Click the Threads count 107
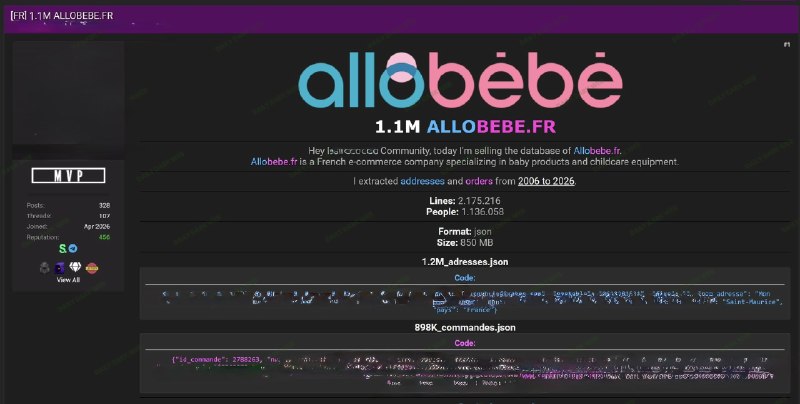 point(105,216)
